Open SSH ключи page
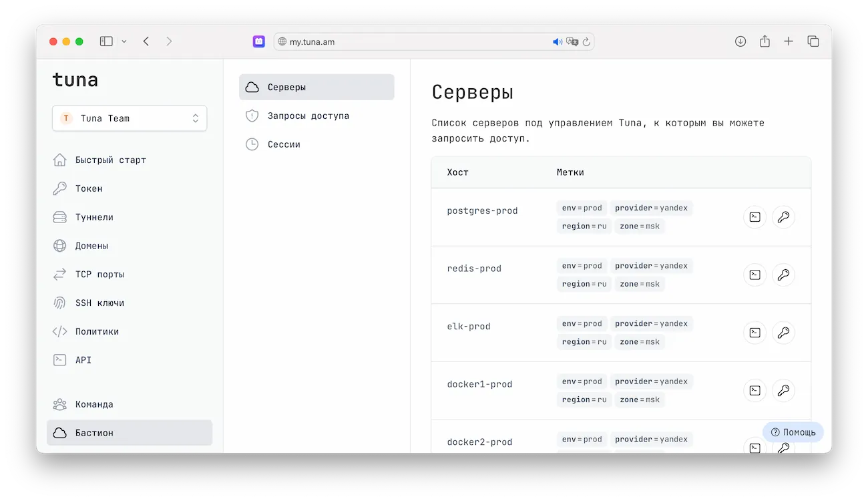 (99, 303)
